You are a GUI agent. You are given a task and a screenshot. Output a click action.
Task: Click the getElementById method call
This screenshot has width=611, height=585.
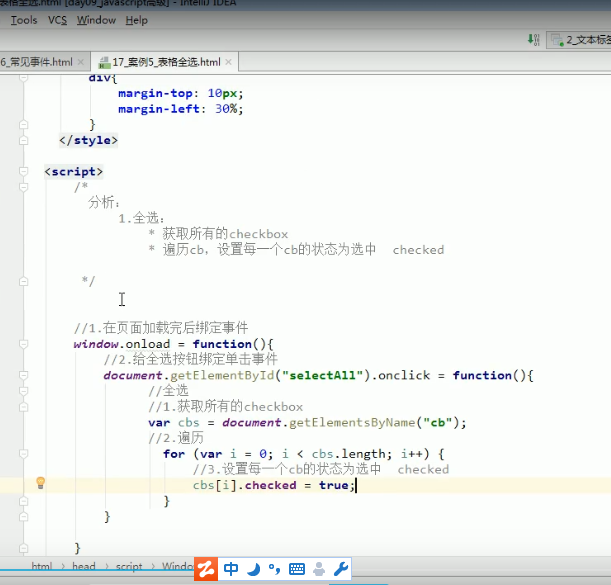(x=222, y=375)
